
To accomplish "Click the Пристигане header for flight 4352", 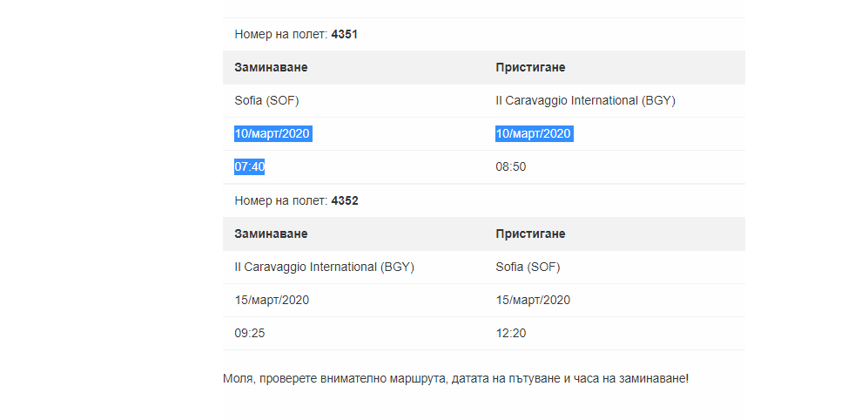I will (531, 234).
